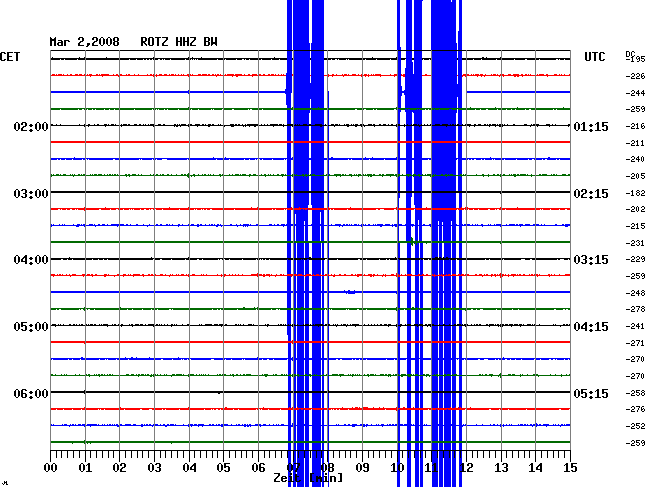The height and width of the screenshot is (494, 650).
Task: Click the "04:15" UTC row label
Action: click(x=591, y=327)
